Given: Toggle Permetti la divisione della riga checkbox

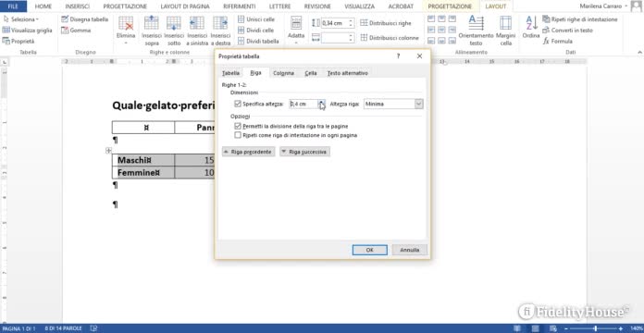Looking at the screenshot, I should coord(238,126).
